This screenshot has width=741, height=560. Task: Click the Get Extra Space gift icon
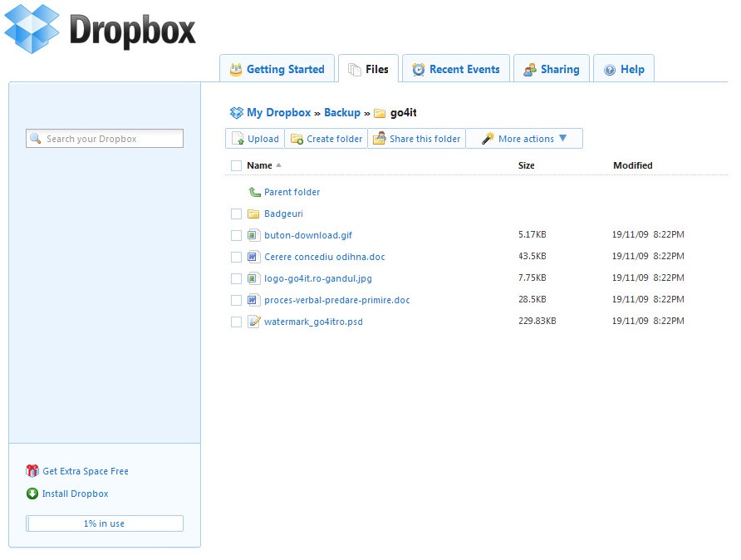tap(32, 471)
